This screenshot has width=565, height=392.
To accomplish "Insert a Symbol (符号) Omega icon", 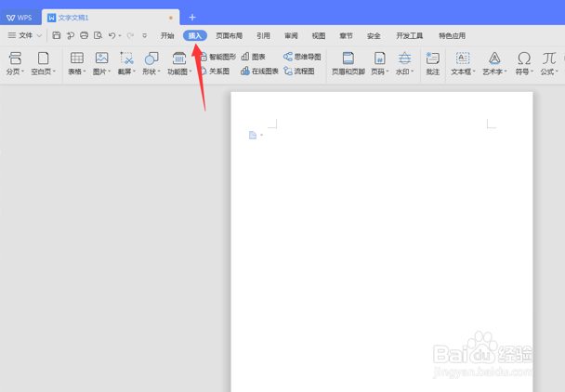I will (x=524, y=58).
